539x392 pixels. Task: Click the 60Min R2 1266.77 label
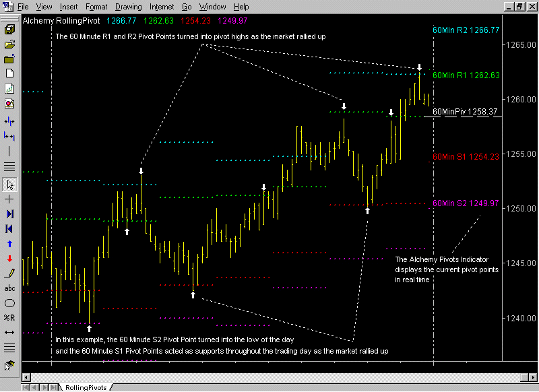[x=466, y=30]
